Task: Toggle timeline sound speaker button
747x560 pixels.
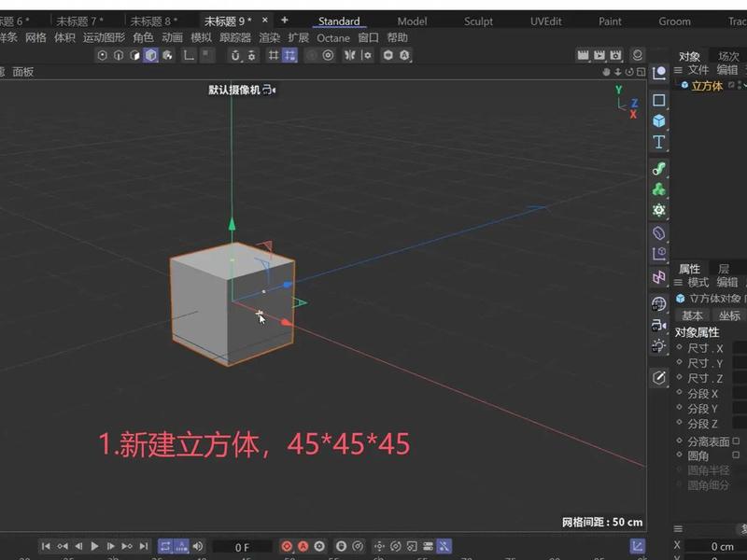Action: point(198,546)
